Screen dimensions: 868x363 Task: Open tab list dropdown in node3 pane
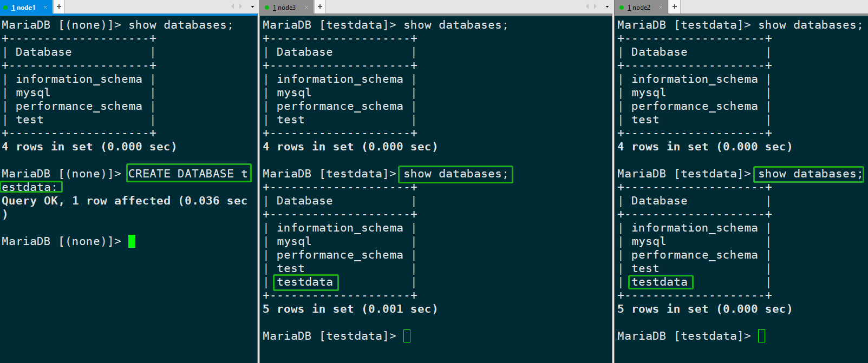(x=607, y=7)
